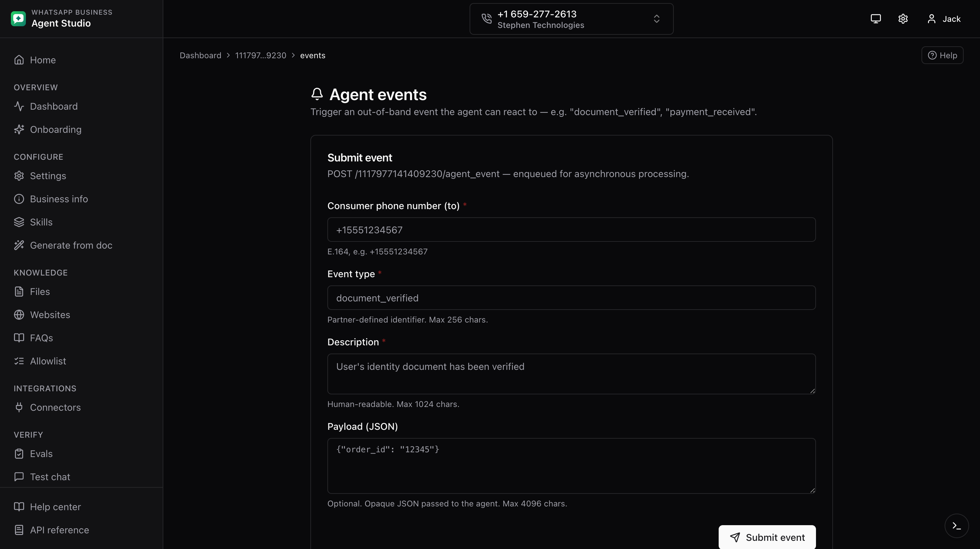Image resolution: width=980 pixels, height=549 pixels.
Task: Open the user profile icon for Jack
Action: (x=932, y=19)
